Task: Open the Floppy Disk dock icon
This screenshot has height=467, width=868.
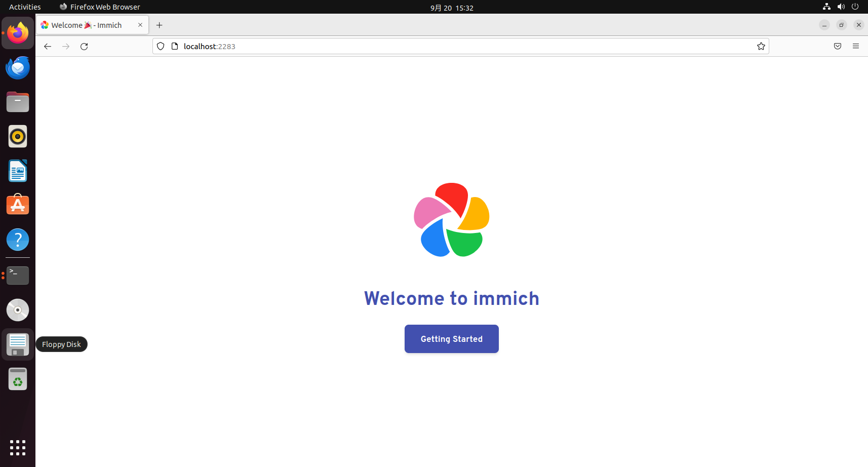Action: [x=18, y=344]
